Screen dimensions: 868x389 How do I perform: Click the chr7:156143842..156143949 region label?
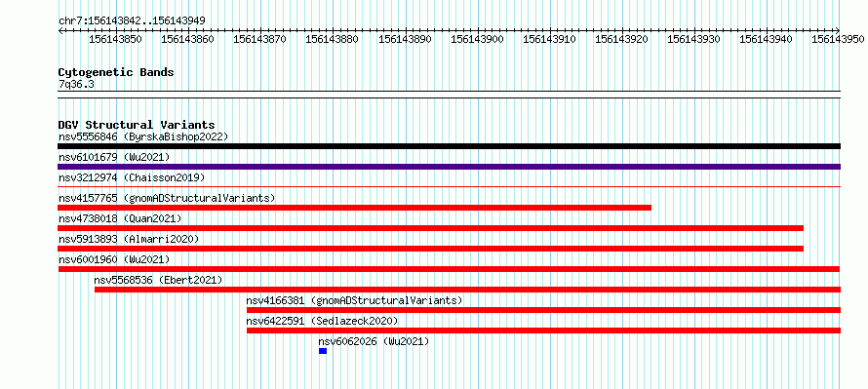(132, 21)
